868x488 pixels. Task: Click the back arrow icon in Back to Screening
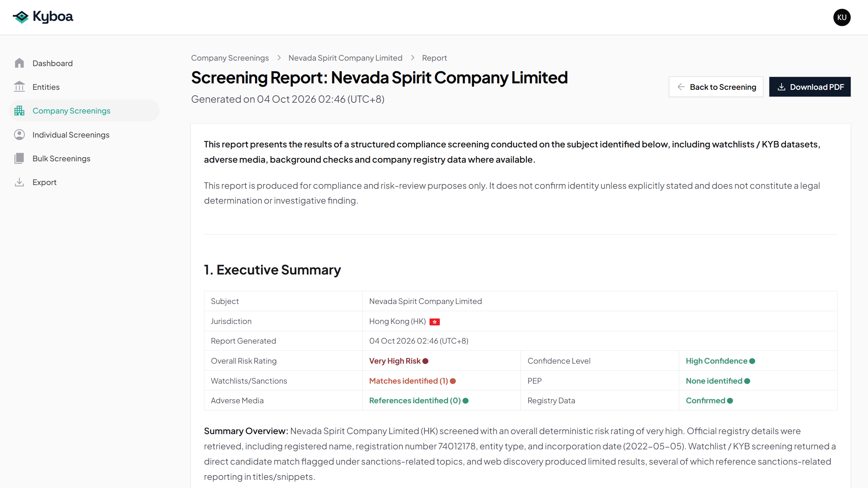coord(681,87)
